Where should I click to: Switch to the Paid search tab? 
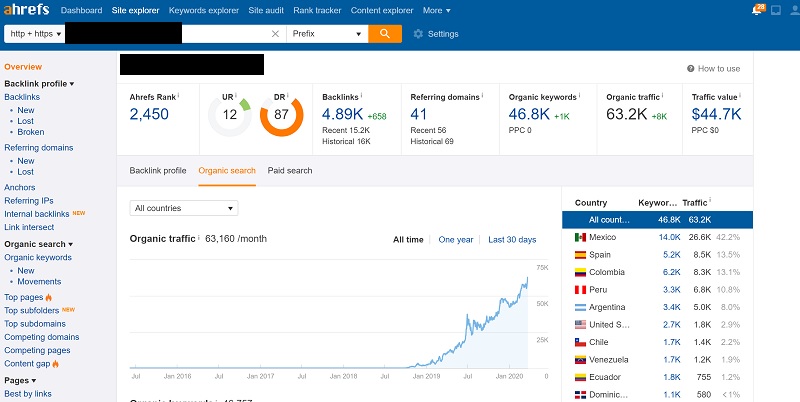(x=290, y=170)
